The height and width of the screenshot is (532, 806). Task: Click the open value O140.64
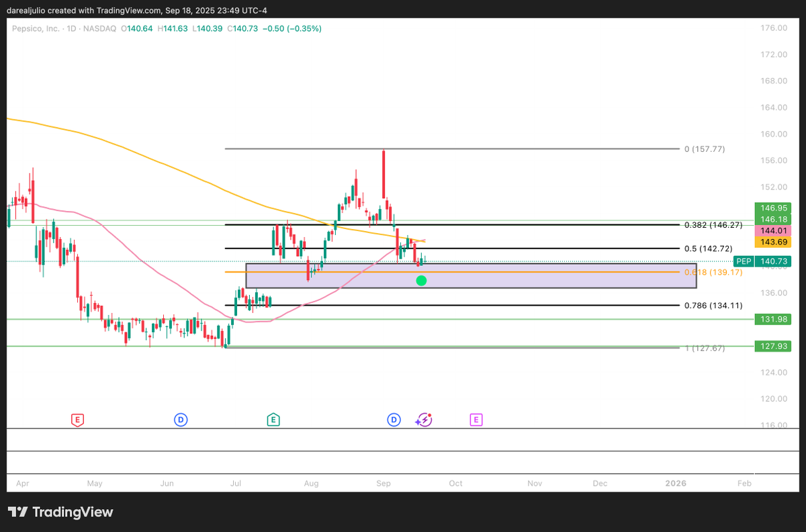coord(137,28)
